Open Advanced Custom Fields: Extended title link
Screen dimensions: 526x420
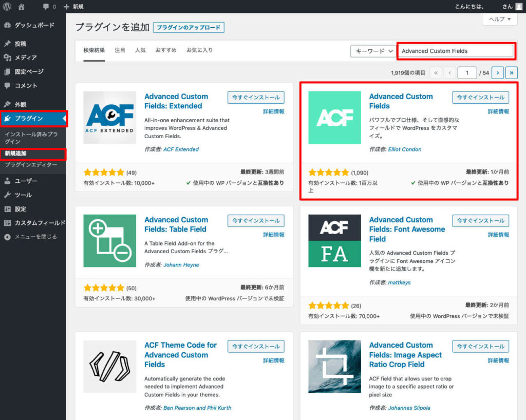(x=176, y=101)
